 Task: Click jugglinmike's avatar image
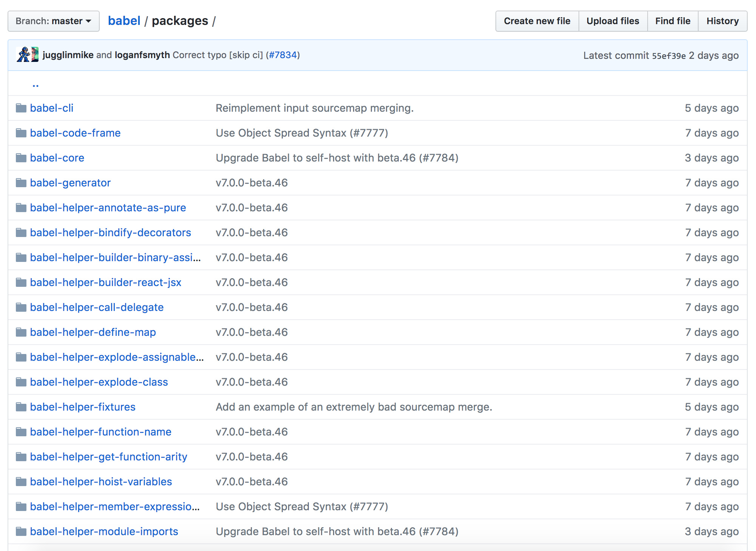[x=23, y=55]
